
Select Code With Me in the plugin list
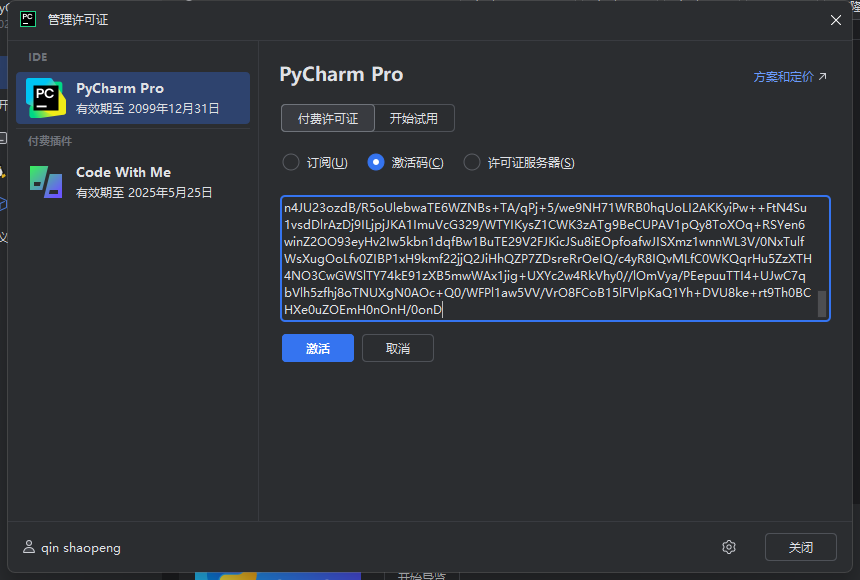pyautogui.click(x=133, y=182)
